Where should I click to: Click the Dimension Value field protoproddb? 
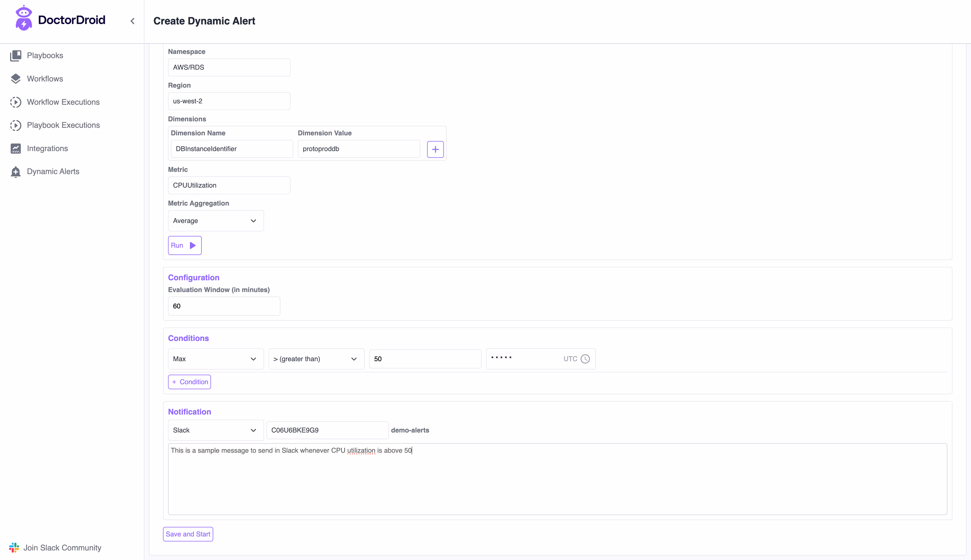coord(359,149)
